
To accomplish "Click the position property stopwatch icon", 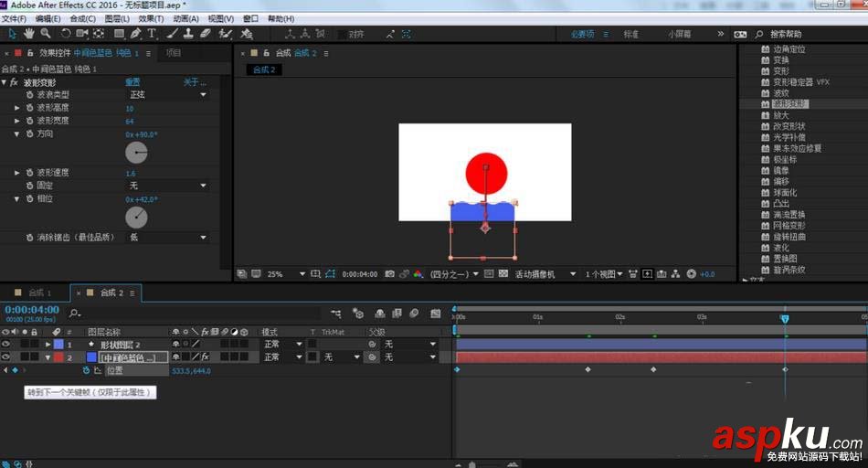I will (87, 370).
